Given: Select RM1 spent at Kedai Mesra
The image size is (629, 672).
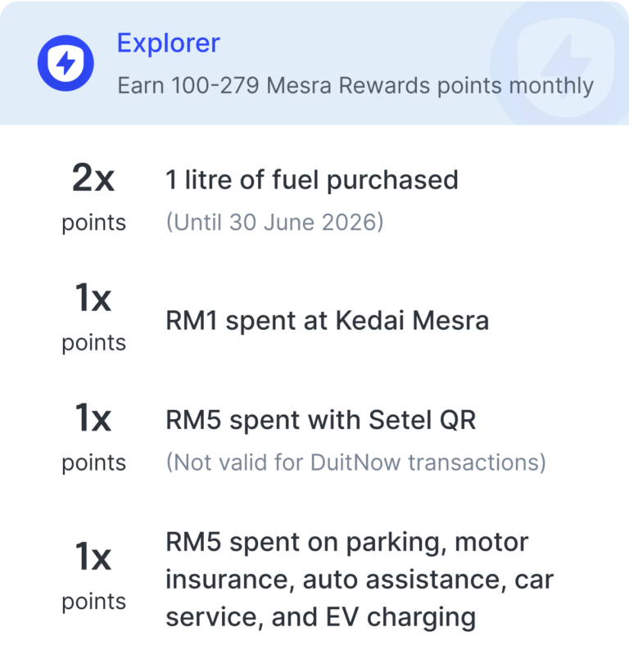Looking at the screenshot, I should [327, 321].
